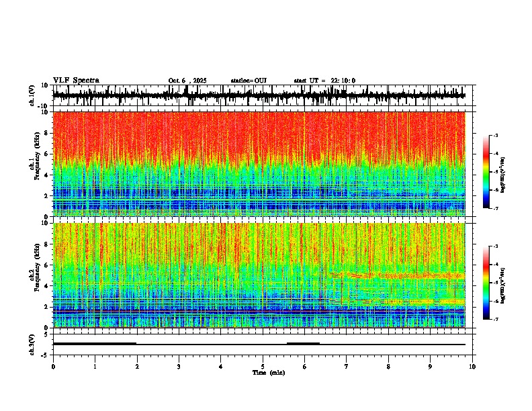Click time-axis tick label "3"
The image size is (532, 411).
pos(179,367)
